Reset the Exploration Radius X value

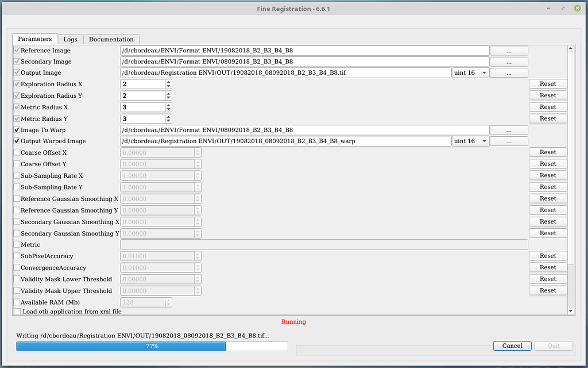[547, 83]
